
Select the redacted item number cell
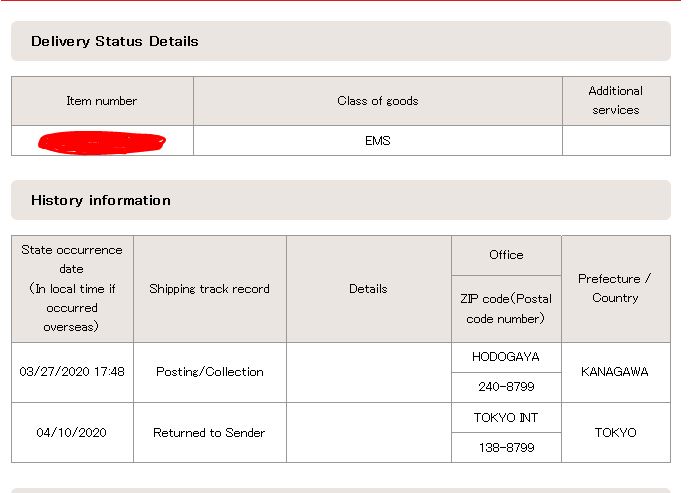pos(102,141)
